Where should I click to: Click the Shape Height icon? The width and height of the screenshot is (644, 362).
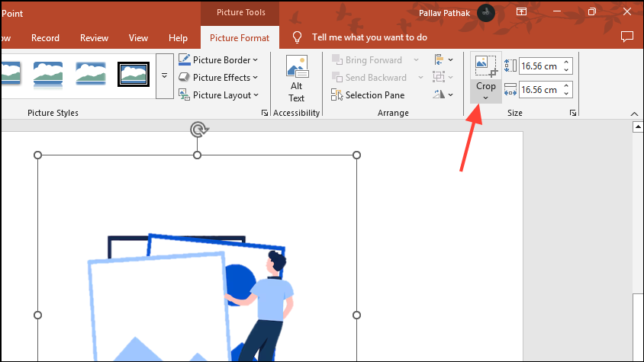pos(510,66)
